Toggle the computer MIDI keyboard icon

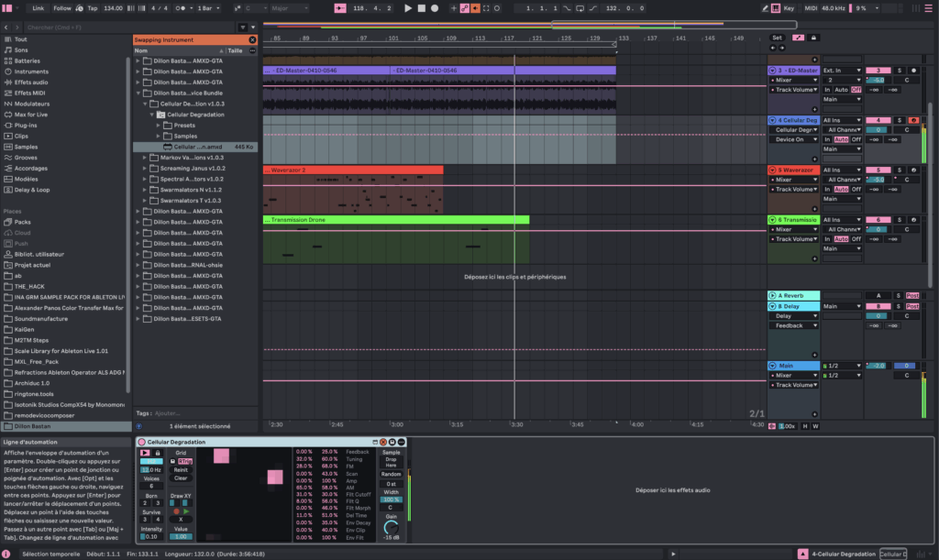coord(776,8)
